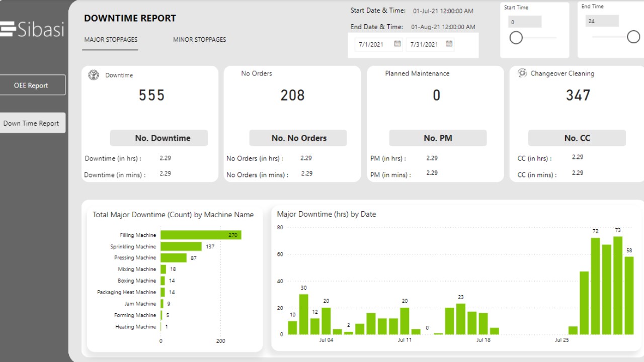Click the No Orders total value 208

point(293,95)
